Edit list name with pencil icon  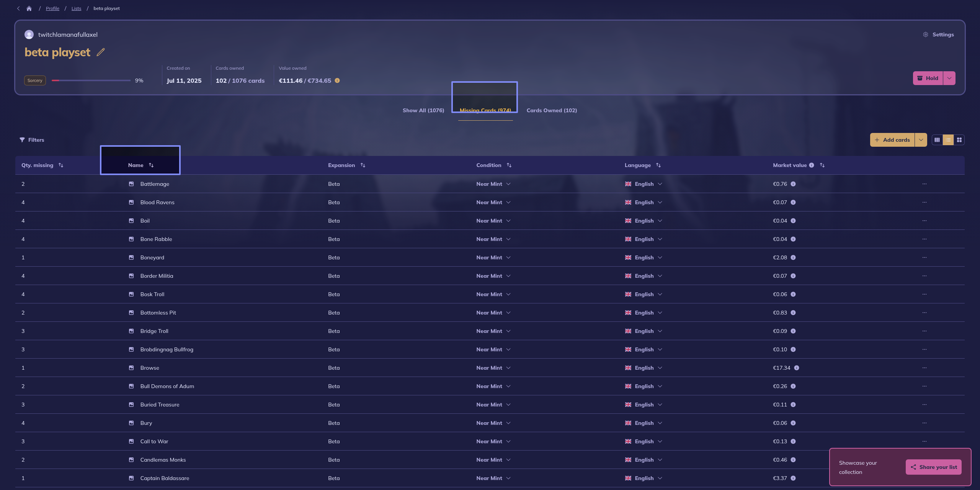click(x=101, y=52)
